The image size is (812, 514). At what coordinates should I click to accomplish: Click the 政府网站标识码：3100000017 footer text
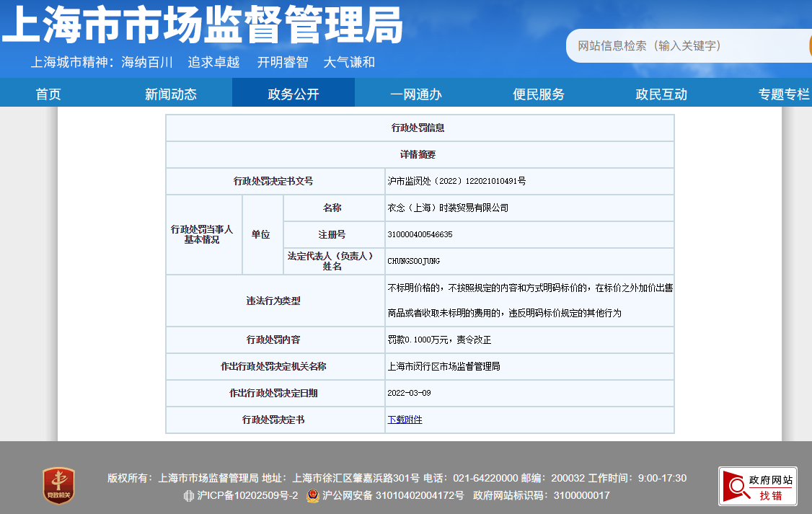pyautogui.click(x=541, y=495)
